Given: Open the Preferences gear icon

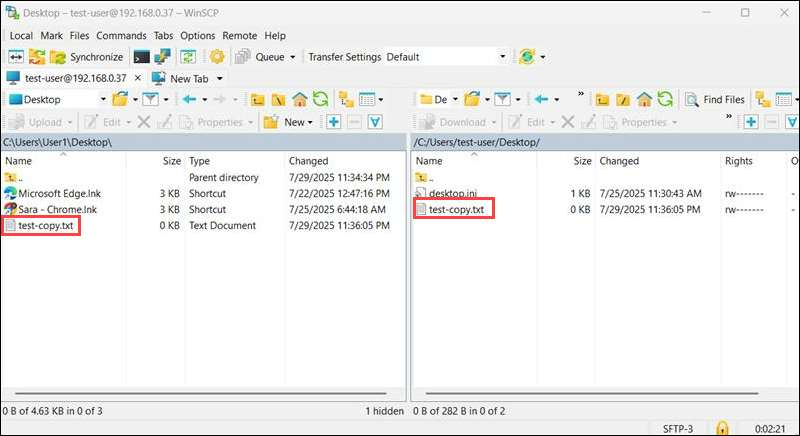Looking at the screenshot, I should [217, 57].
